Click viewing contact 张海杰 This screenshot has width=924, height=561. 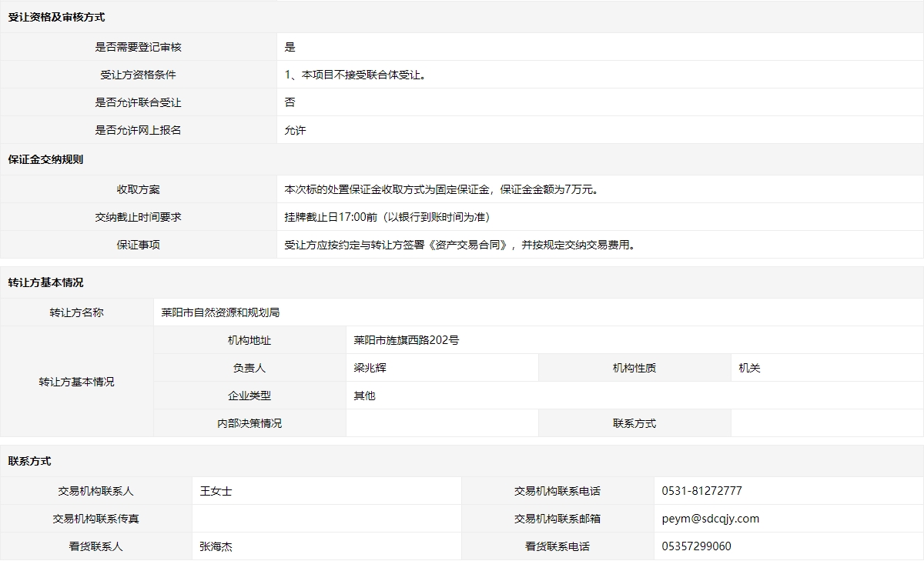click(x=216, y=546)
